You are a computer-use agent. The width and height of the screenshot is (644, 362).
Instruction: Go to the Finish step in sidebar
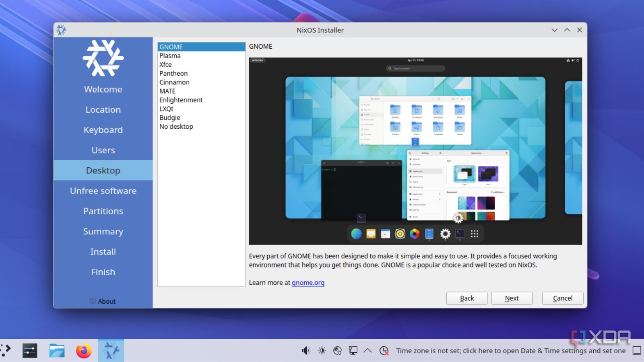pyautogui.click(x=103, y=272)
